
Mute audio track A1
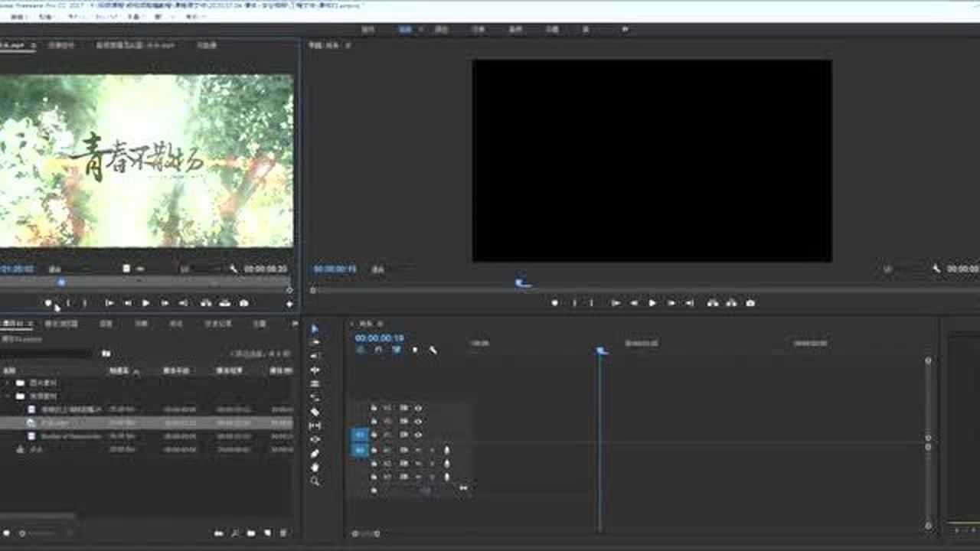(x=418, y=450)
